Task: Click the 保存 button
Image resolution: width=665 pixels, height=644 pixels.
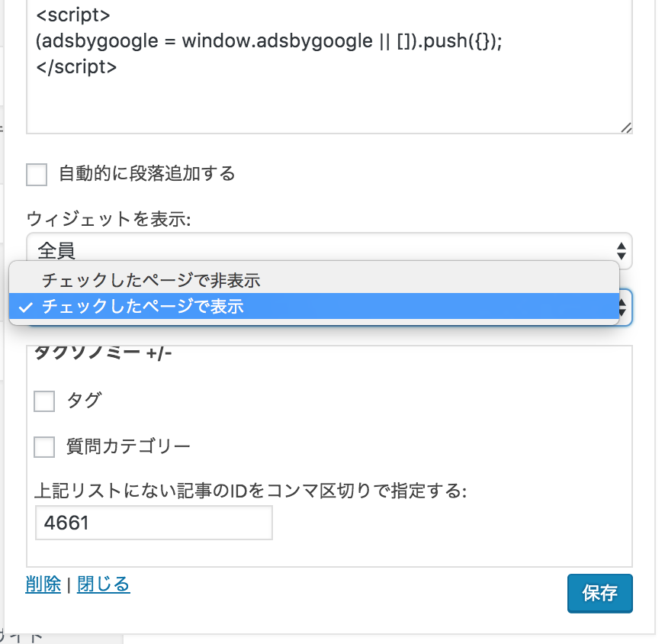Action: (599, 593)
